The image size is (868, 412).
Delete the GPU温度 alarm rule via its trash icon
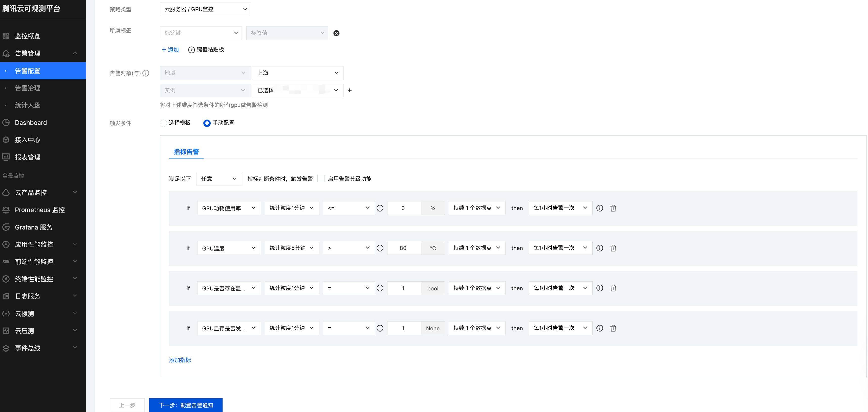tap(613, 248)
